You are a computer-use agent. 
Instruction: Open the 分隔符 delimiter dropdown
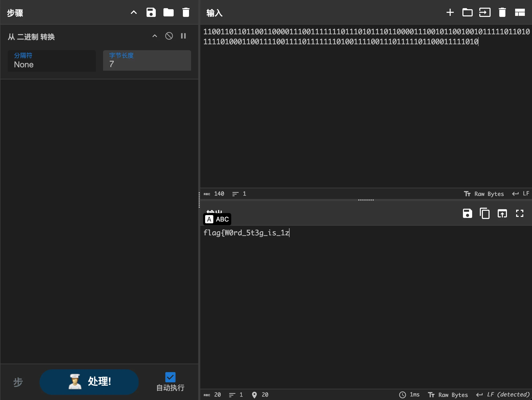pos(52,61)
